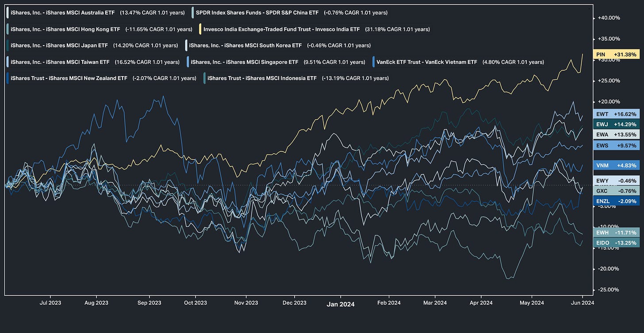Click the -13.19% CAGR text for Indonesia ETF

pos(355,78)
